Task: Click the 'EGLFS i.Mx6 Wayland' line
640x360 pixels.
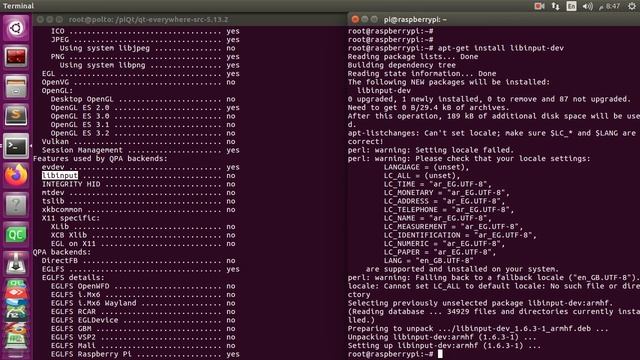Action: 143,303
